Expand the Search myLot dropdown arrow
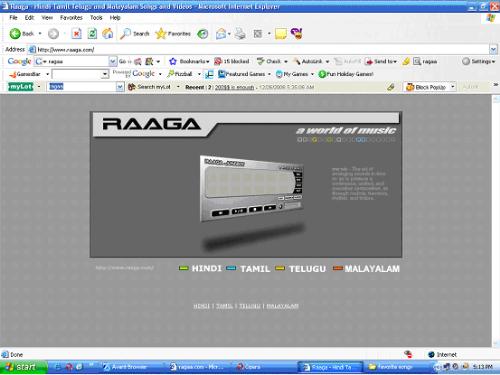 point(178,87)
